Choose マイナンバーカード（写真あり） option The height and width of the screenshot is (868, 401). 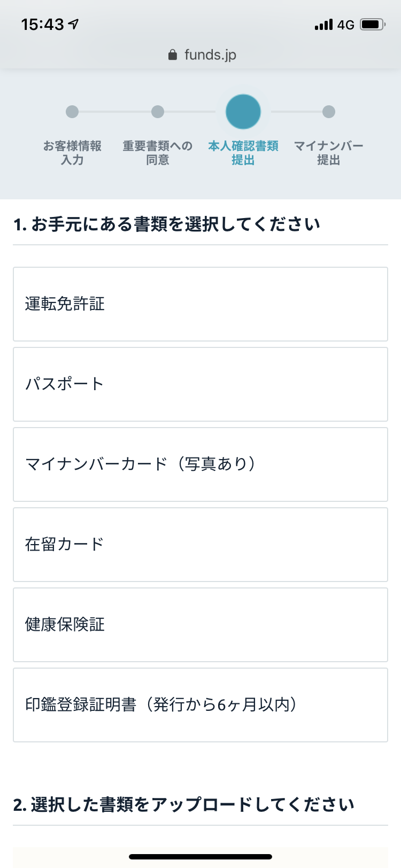(x=200, y=464)
